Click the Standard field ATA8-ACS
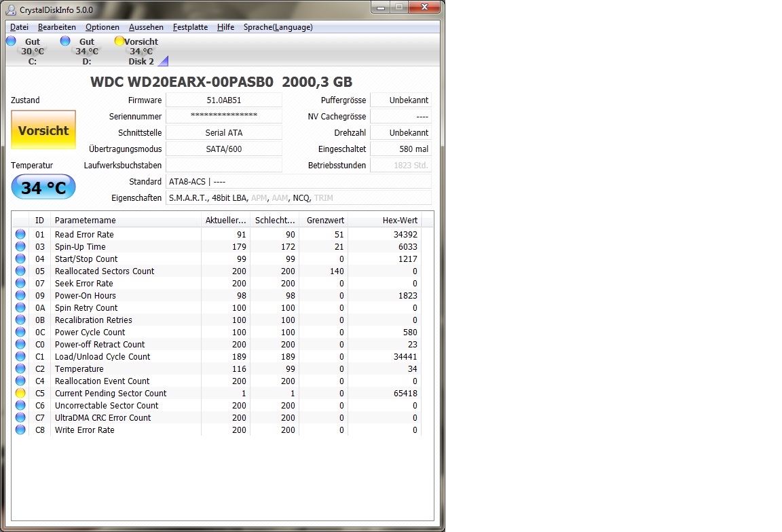Screen dimensions: 782x532 [x=299, y=181]
